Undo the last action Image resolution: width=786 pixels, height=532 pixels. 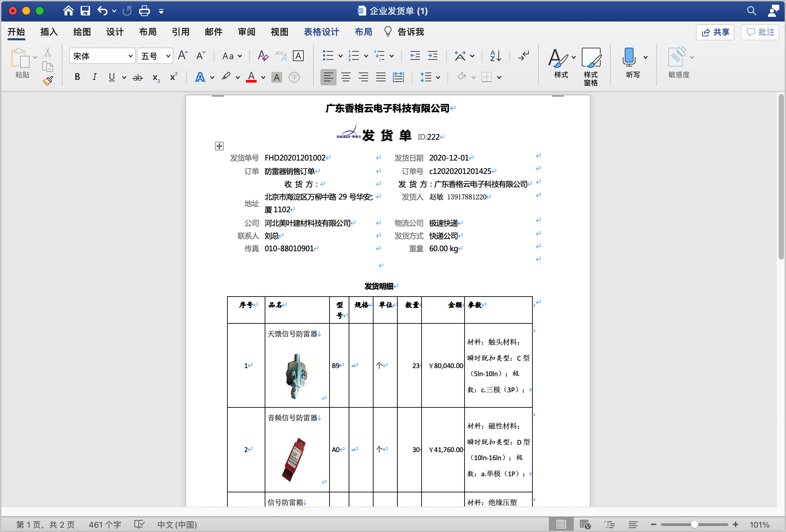point(102,11)
